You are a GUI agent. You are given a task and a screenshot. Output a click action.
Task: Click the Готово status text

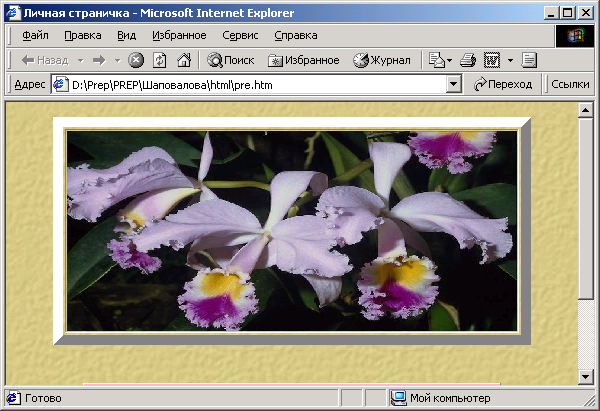[43, 398]
